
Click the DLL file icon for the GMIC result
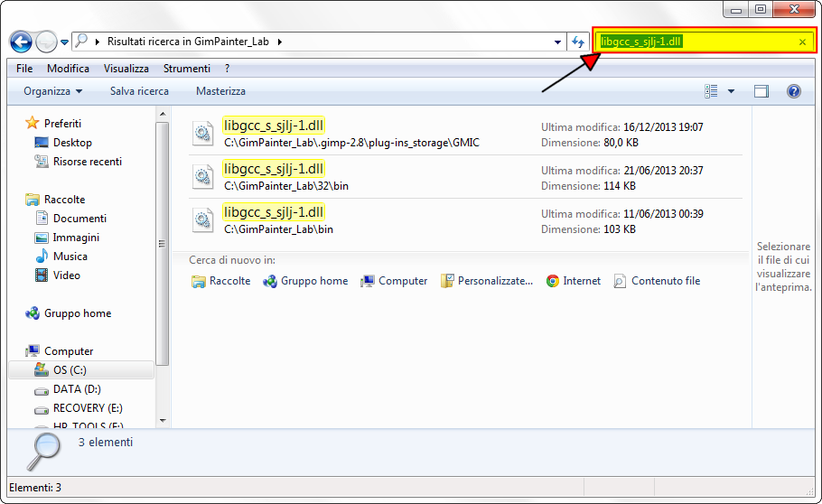[203, 134]
